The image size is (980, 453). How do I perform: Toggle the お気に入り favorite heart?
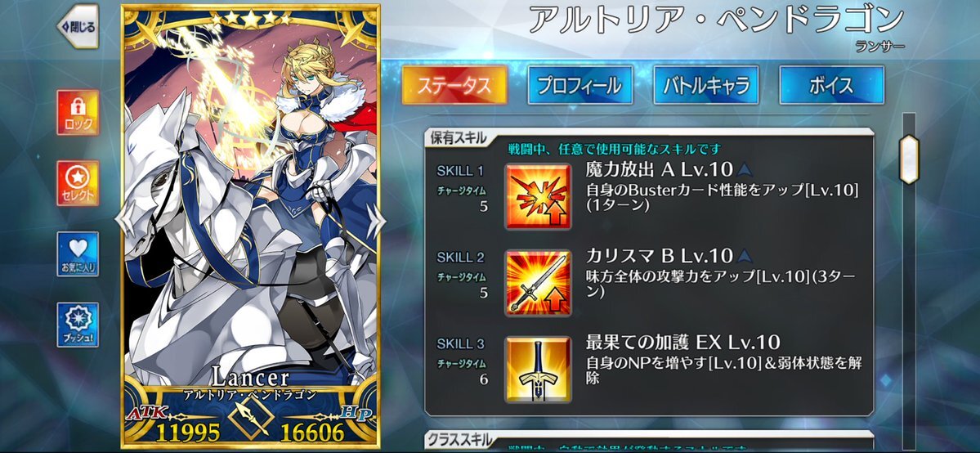[78, 253]
